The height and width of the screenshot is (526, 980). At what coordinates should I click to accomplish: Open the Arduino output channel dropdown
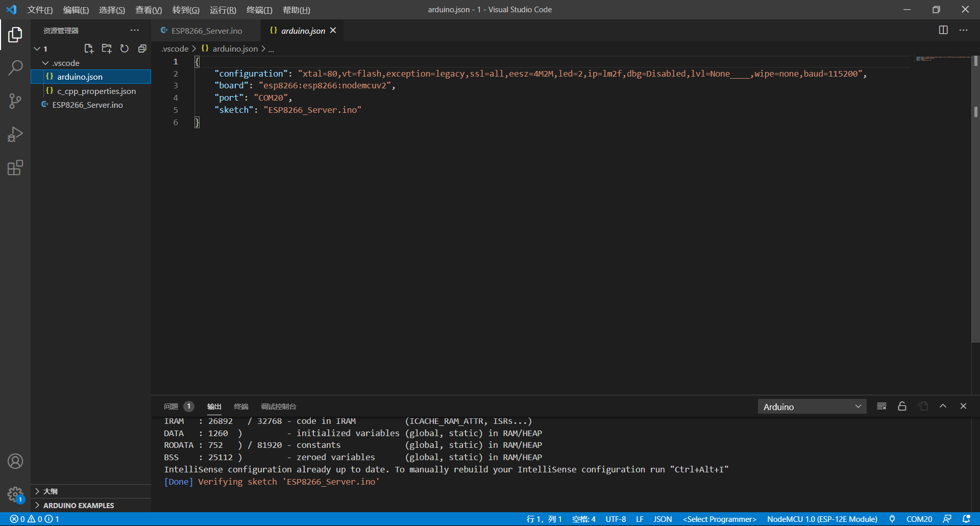pos(812,406)
